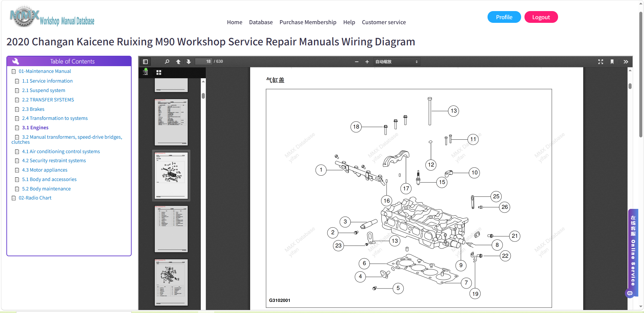Screen dimensions: 644x313
Task: Click the MMX Workshop Manual Database logo
Action: tap(52, 17)
